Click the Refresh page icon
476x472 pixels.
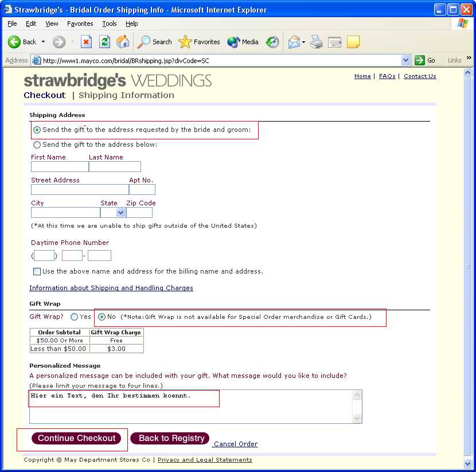[x=104, y=42]
